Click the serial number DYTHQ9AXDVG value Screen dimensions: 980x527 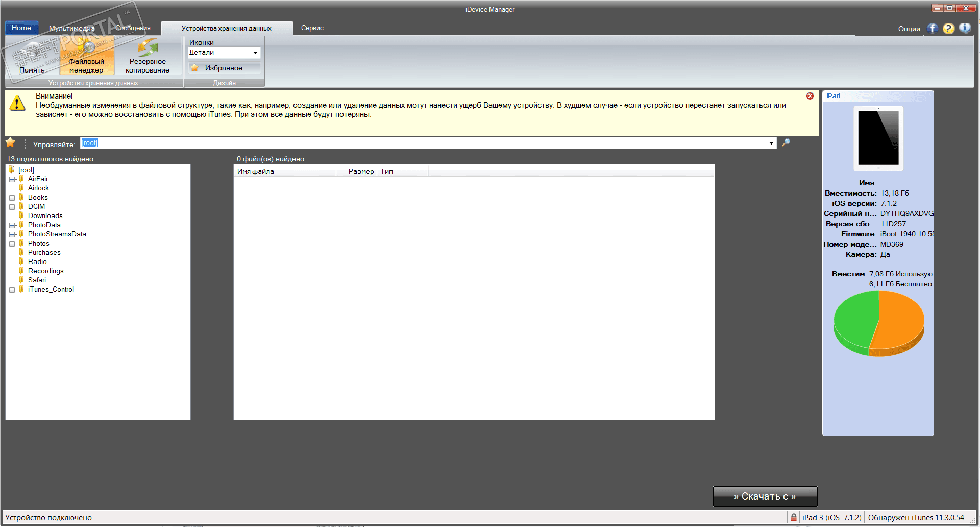click(x=907, y=214)
